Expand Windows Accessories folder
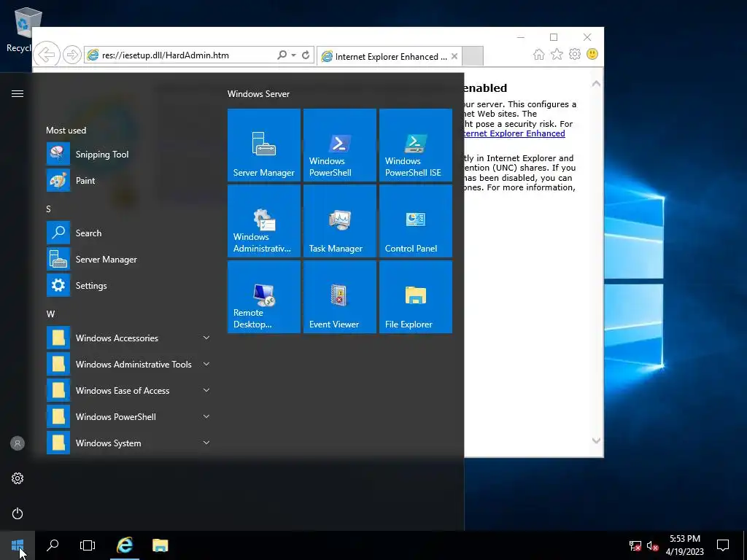Viewport: 747px width, 560px height. coord(128,338)
